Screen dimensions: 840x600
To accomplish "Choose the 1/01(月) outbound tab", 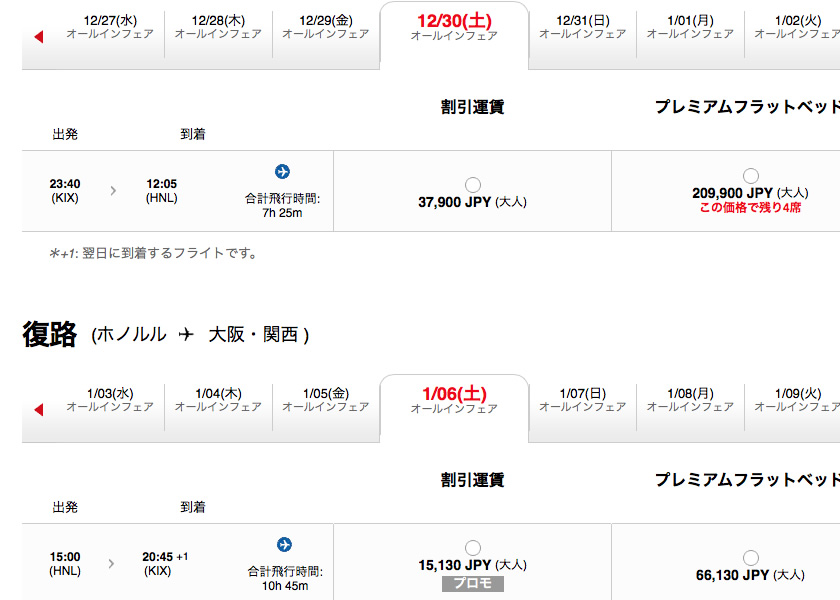I will tap(691, 27).
